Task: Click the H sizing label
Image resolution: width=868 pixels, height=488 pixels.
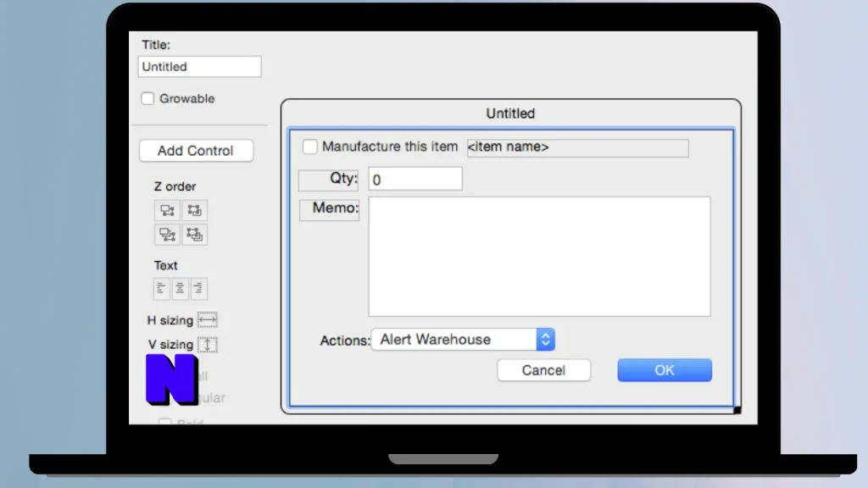Action: point(170,320)
